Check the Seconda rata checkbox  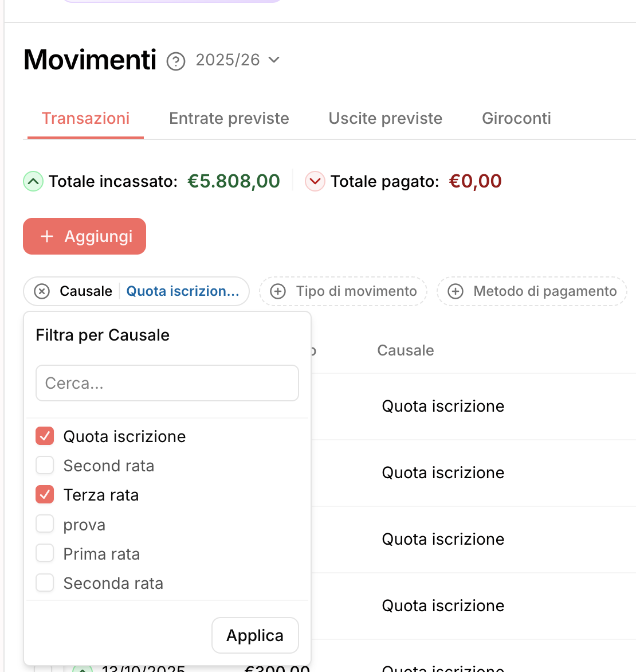45,583
